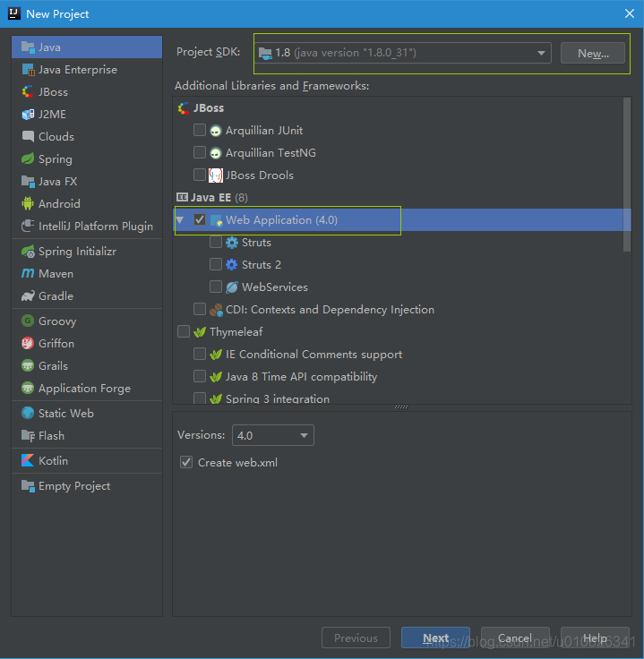This screenshot has height=659, width=644.
Task: Select the Empty Project icon
Action: click(x=28, y=486)
